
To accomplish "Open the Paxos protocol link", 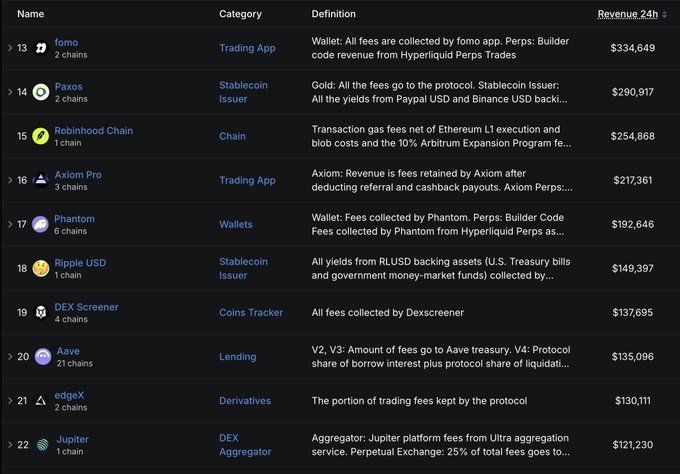I will click(x=69, y=86).
